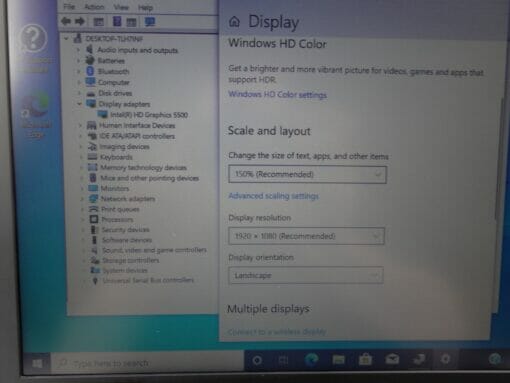Open the 150% (Recommended) scale dropdown
The image size is (510, 383).
307,174
